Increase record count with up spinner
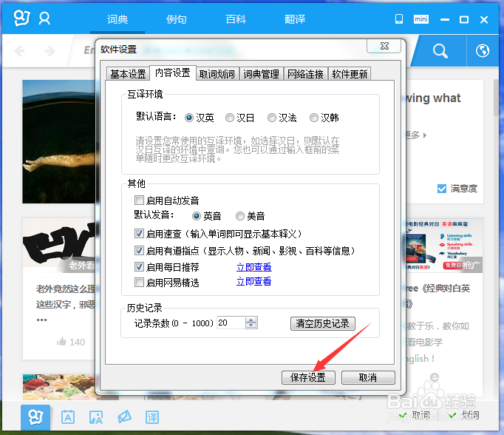 tap(251, 320)
